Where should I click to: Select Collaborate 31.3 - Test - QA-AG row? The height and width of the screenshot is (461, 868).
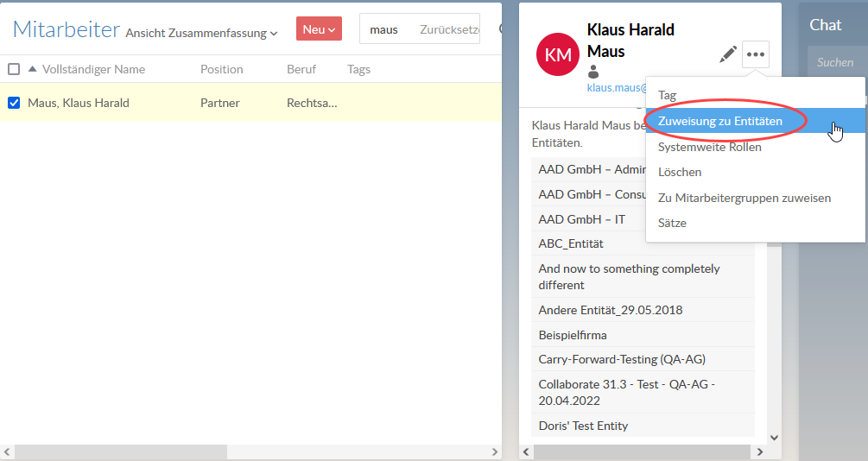(643, 393)
